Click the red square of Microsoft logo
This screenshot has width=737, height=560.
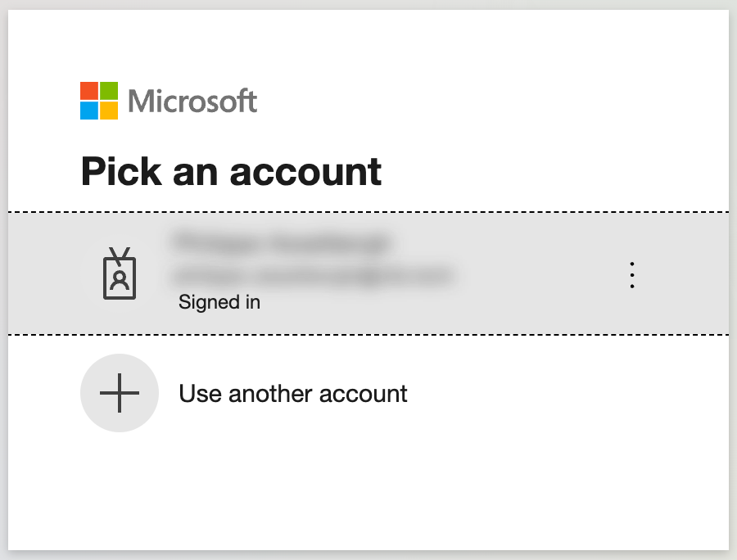click(x=88, y=91)
